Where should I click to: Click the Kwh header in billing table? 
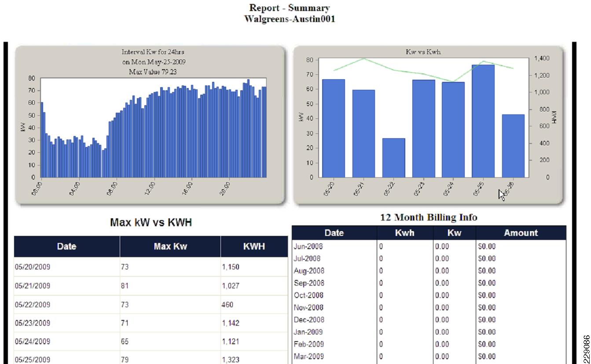[405, 233]
